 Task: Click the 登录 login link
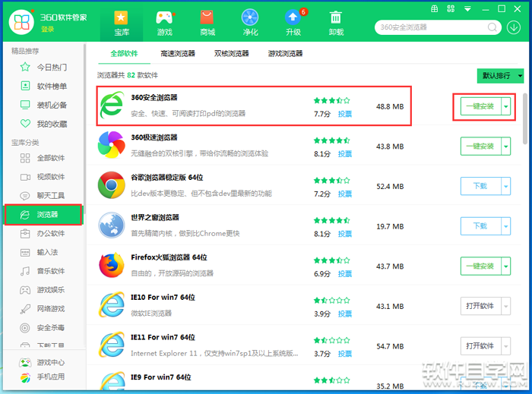click(x=47, y=30)
